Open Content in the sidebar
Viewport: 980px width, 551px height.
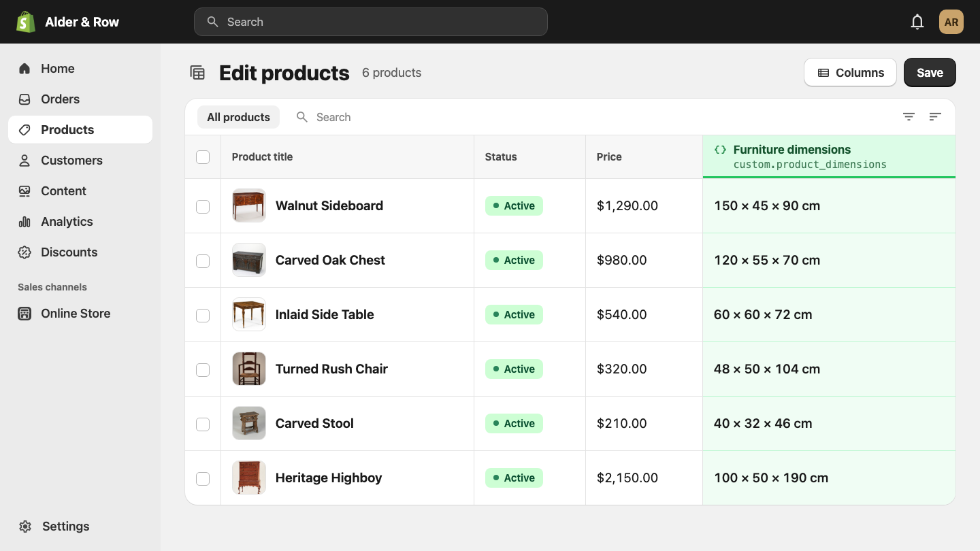80,191
